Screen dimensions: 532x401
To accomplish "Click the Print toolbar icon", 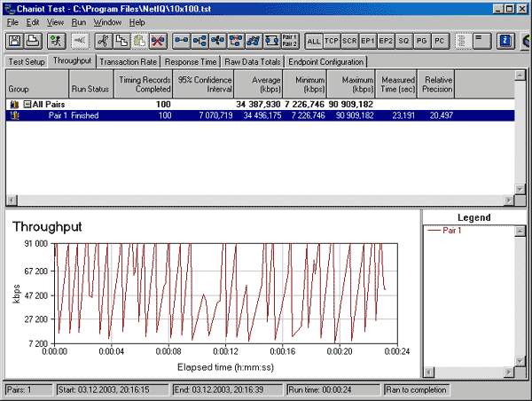I will pyautogui.click(x=33, y=41).
